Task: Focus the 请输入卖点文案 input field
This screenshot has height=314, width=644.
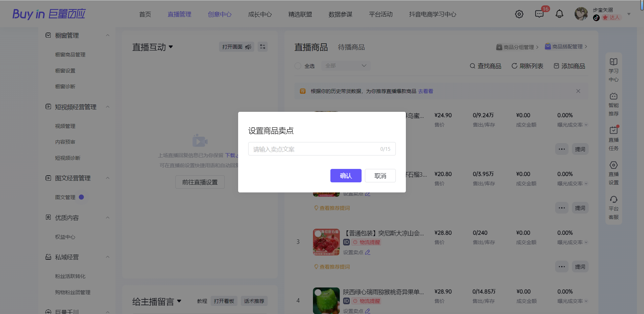Action: click(x=322, y=149)
